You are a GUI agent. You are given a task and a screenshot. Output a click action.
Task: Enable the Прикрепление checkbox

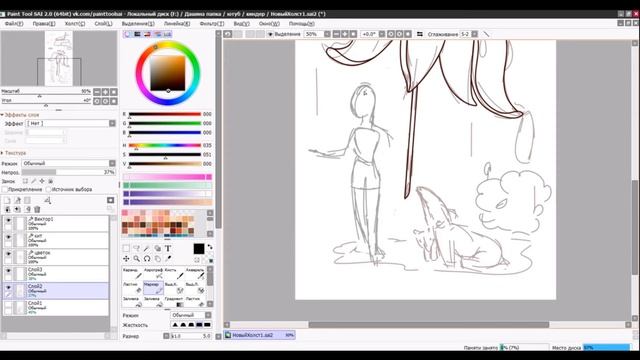point(5,189)
